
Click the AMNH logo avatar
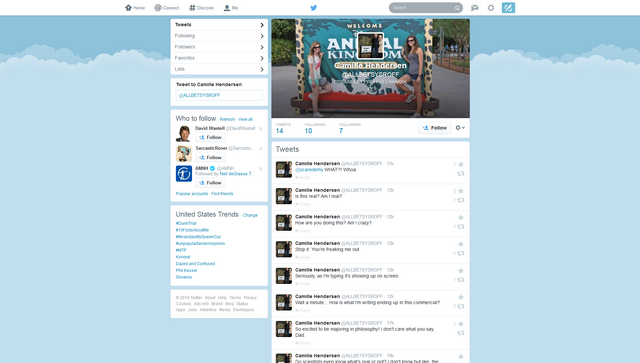184,174
